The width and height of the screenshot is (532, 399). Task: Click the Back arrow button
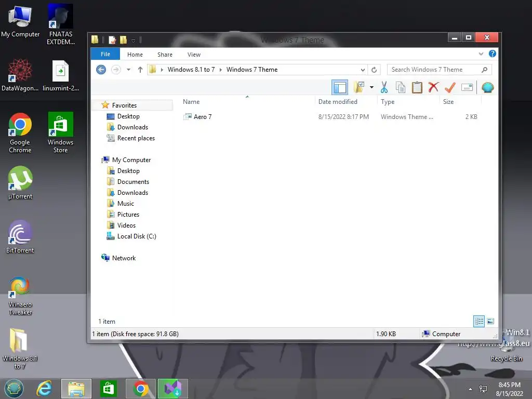[x=101, y=70]
